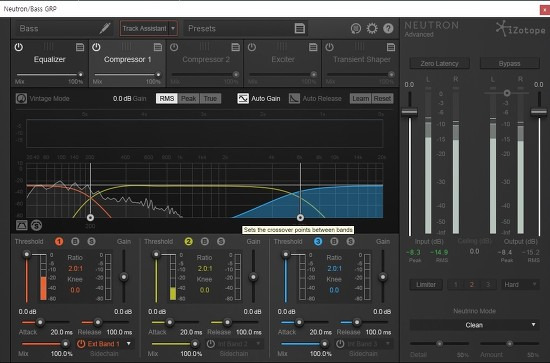
Task: Solo band 1 with S icon
Action: 91,241
